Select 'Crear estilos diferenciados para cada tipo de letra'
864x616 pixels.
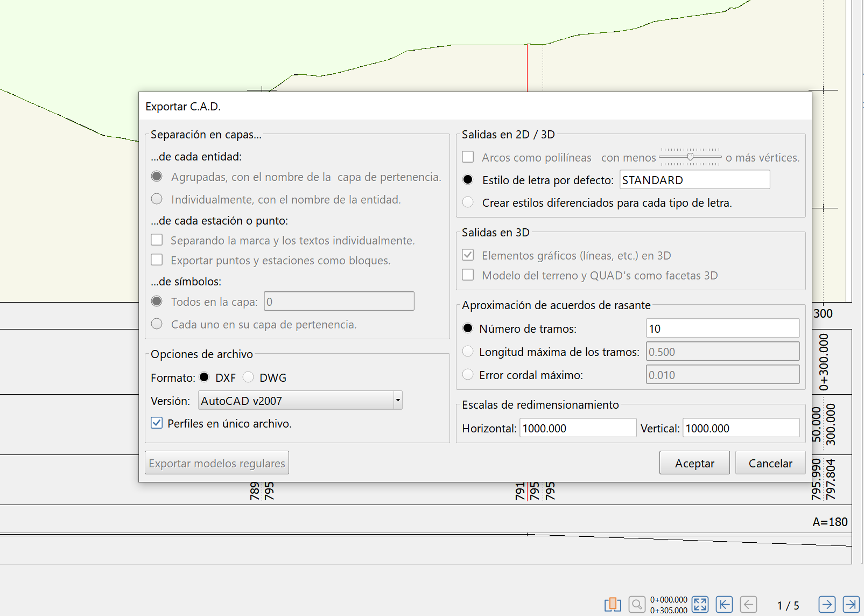pyautogui.click(x=468, y=202)
